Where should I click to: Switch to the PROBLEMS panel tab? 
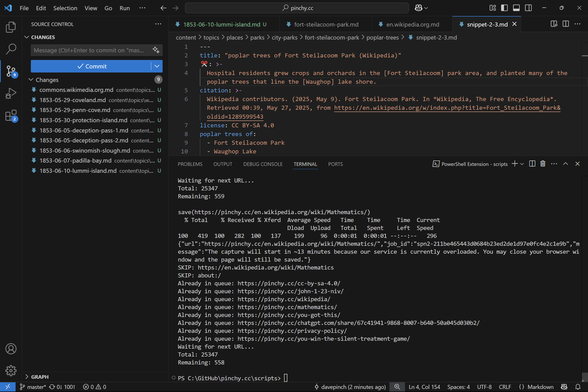tap(190, 164)
